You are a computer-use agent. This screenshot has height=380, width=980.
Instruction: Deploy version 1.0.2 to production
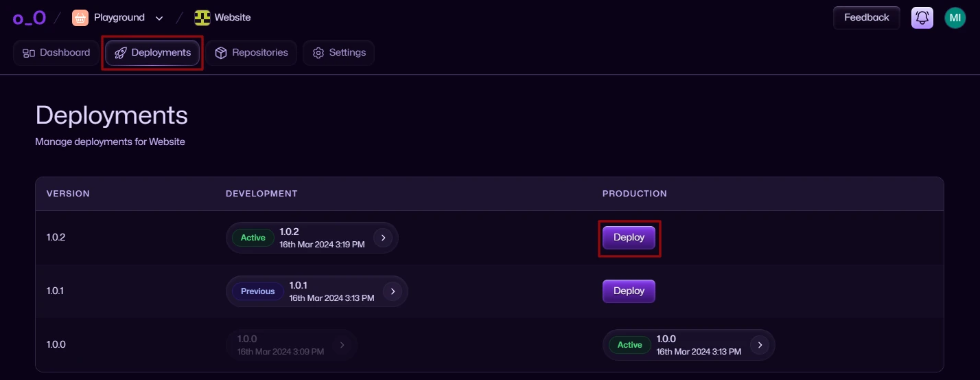coord(629,238)
